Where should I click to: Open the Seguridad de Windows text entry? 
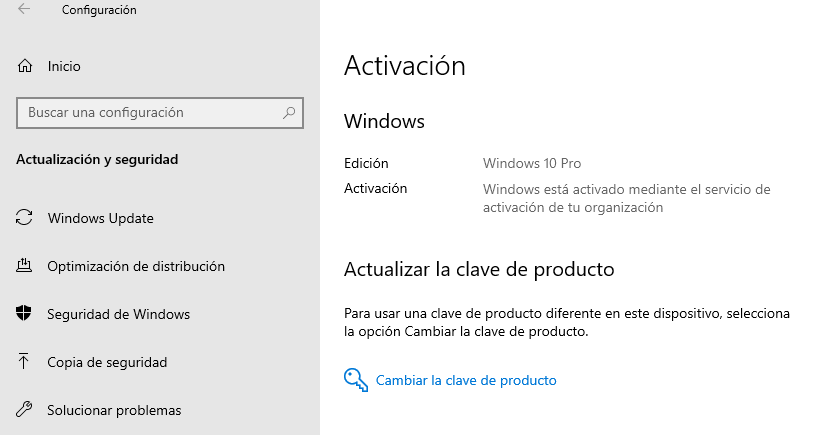118,314
